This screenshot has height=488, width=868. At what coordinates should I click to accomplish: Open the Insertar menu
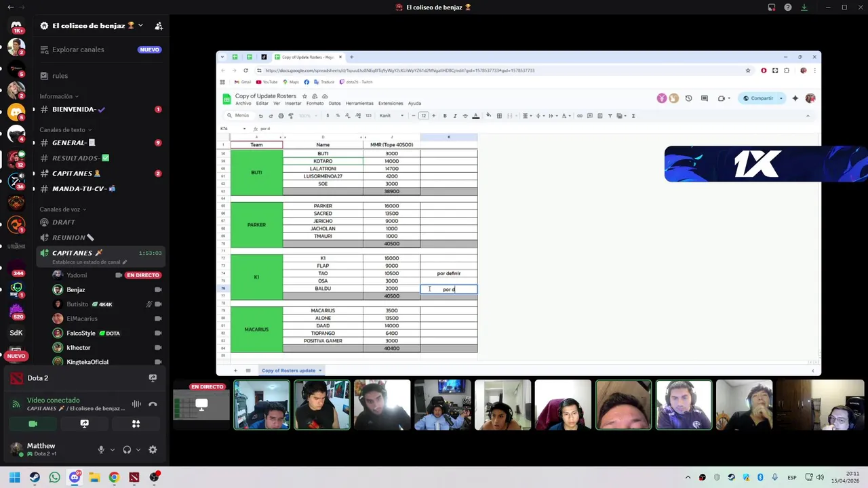pyautogui.click(x=293, y=104)
